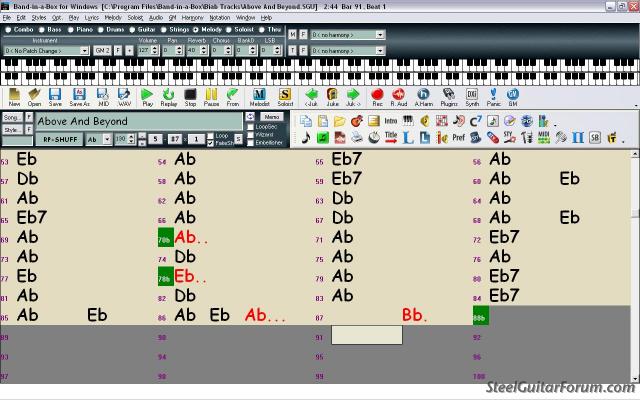This screenshot has height=400, width=640.
Task: Open the DXi Synth settings
Action: (x=472, y=97)
